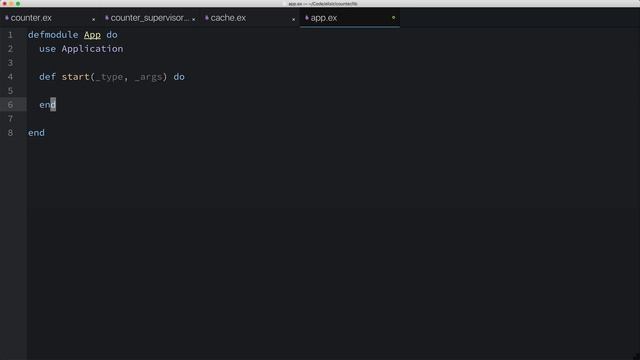The image size is (640, 360).
Task: Click 'Application' on line 2
Action: 92,49
